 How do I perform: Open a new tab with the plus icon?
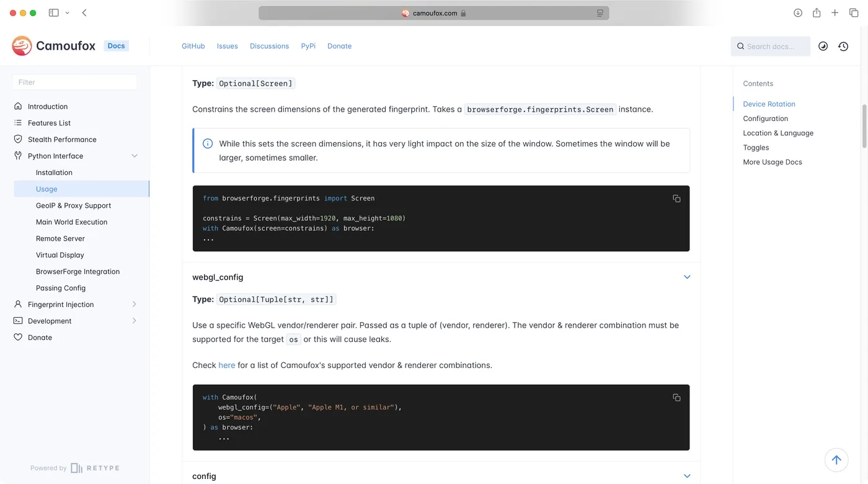coord(835,12)
